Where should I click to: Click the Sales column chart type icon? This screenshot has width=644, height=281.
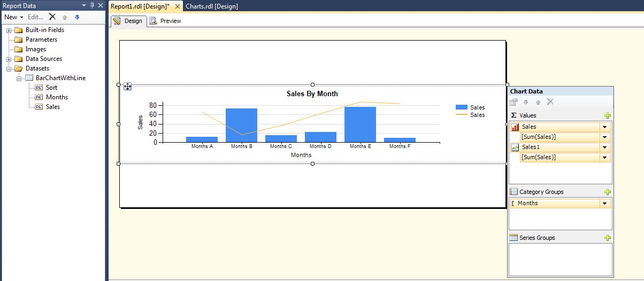click(515, 127)
